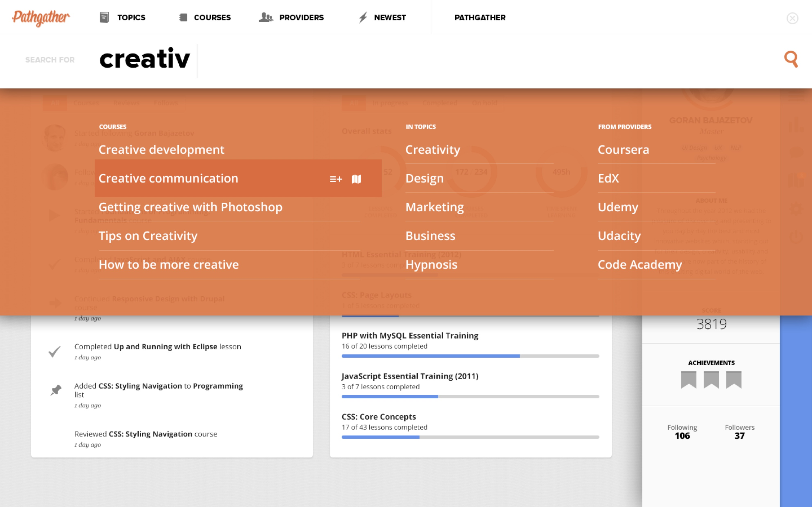812x507 pixels.
Task: Click add-to-list icon on Creative communication
Action: (336, 179)
